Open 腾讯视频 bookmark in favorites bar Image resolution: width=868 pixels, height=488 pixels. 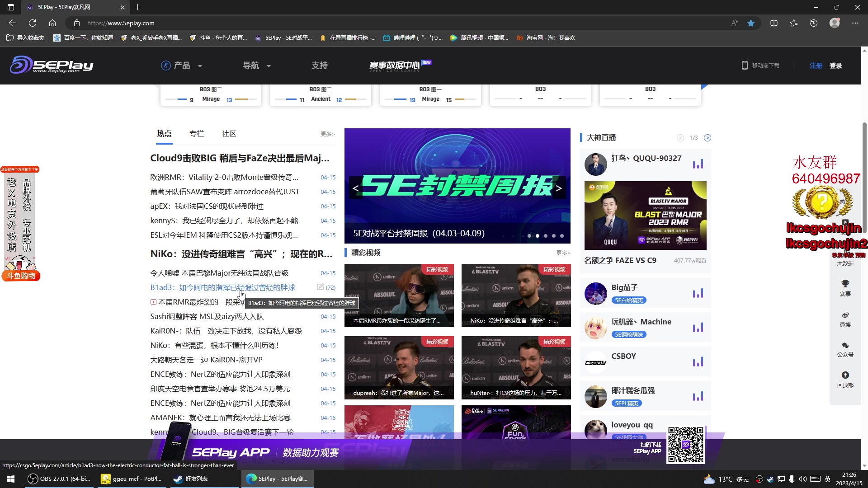pos(479,38)
